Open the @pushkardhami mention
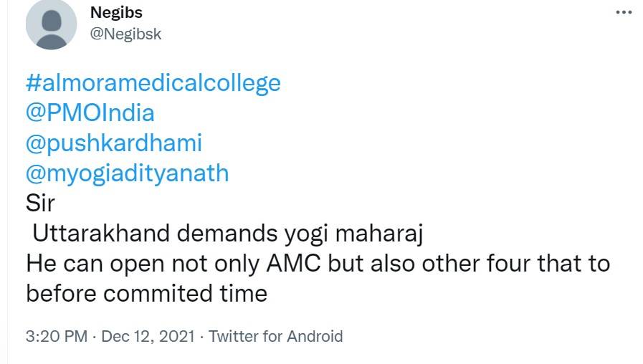The height and width of the screenshot is (364, 643). tap(113, 143)
